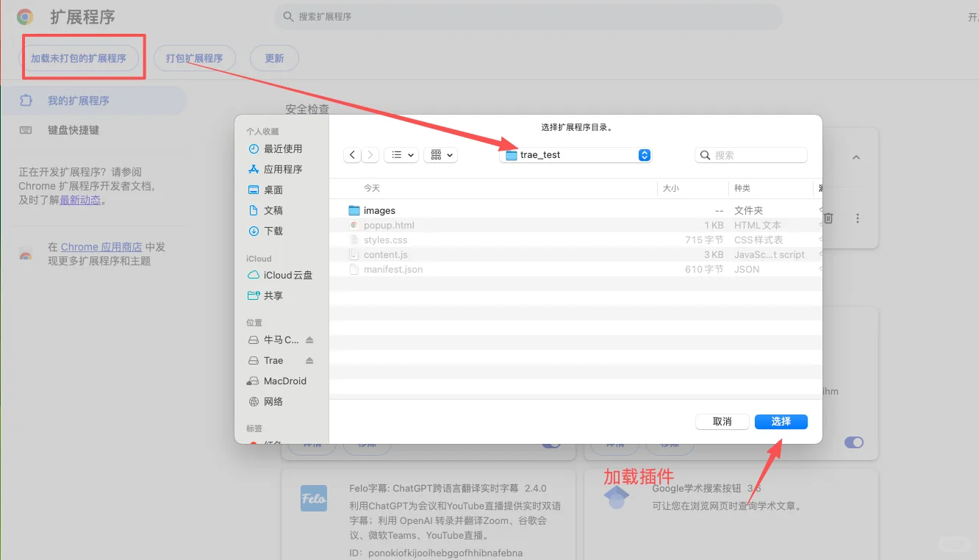
Task: Toggle the extension enable switch on the right
Action: coord(853,442)
